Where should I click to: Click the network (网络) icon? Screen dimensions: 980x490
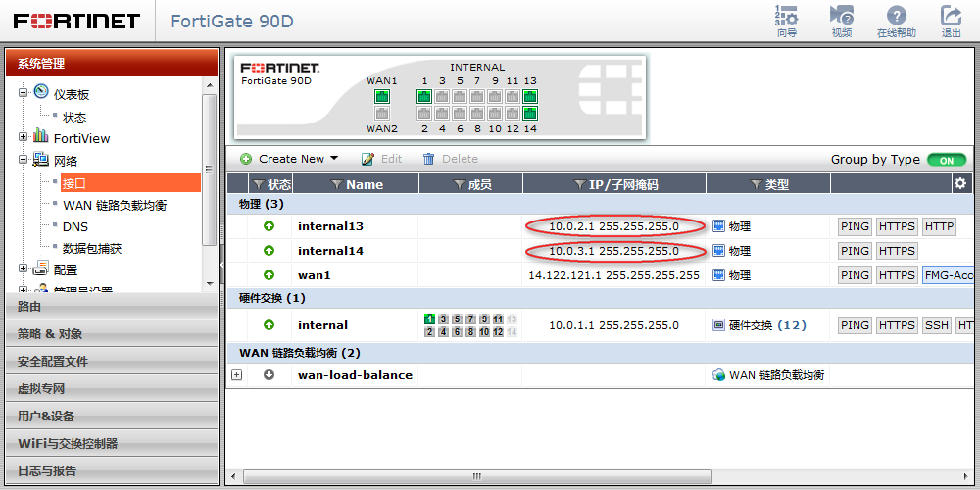pos(40,159)
